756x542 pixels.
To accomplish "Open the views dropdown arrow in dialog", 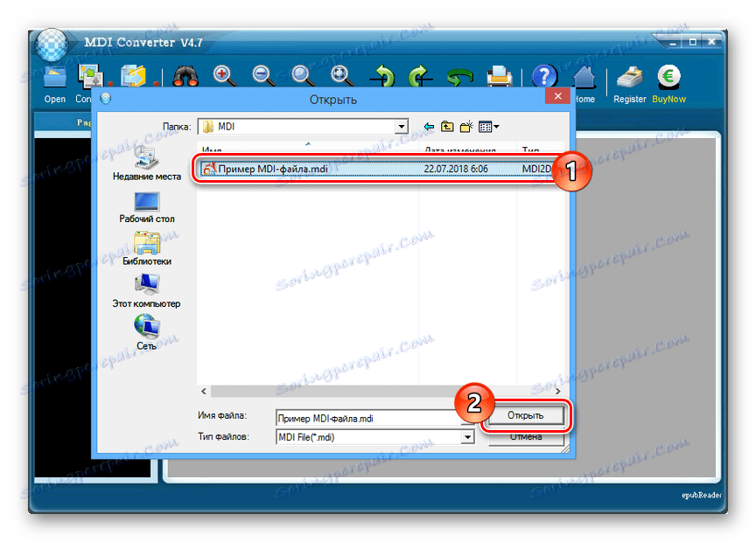I will pyautogui.click(x=496, y=125).
